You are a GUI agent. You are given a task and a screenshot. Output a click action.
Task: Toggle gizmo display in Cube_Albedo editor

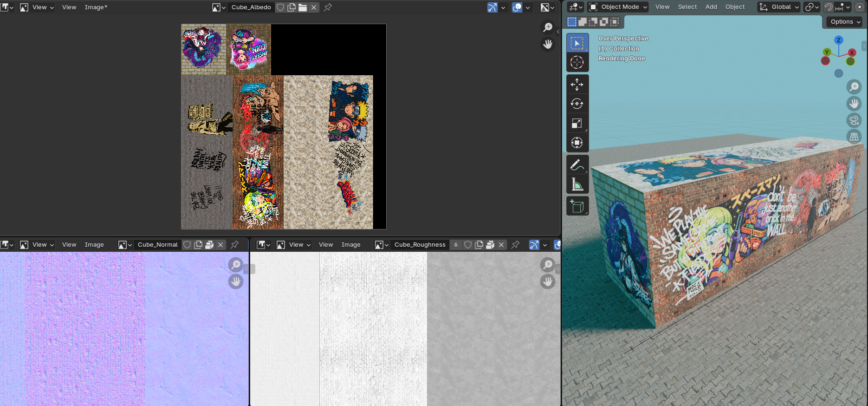[x=492, y=7]
